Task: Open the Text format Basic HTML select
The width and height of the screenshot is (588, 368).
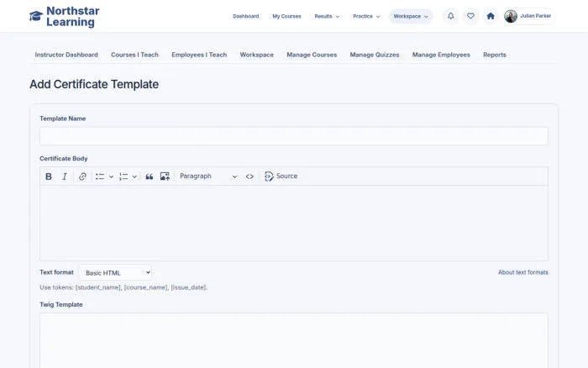Action: pos(115,273)
